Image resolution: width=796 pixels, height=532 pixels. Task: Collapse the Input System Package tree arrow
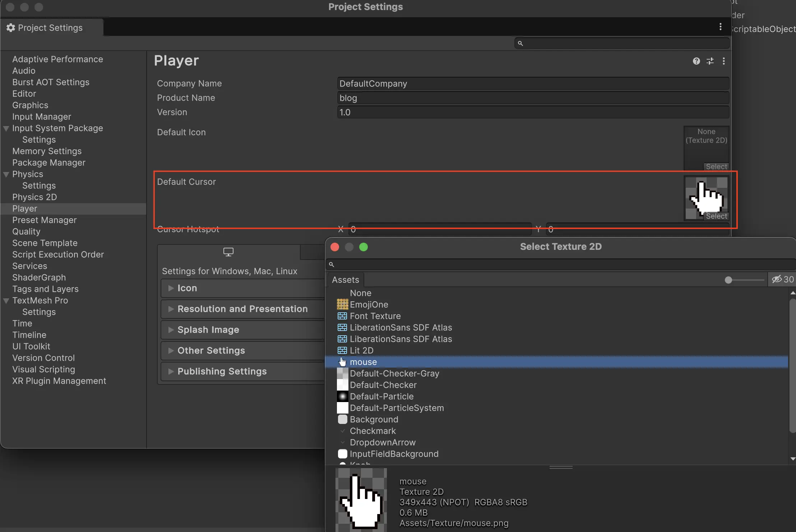tap(6, 129)
